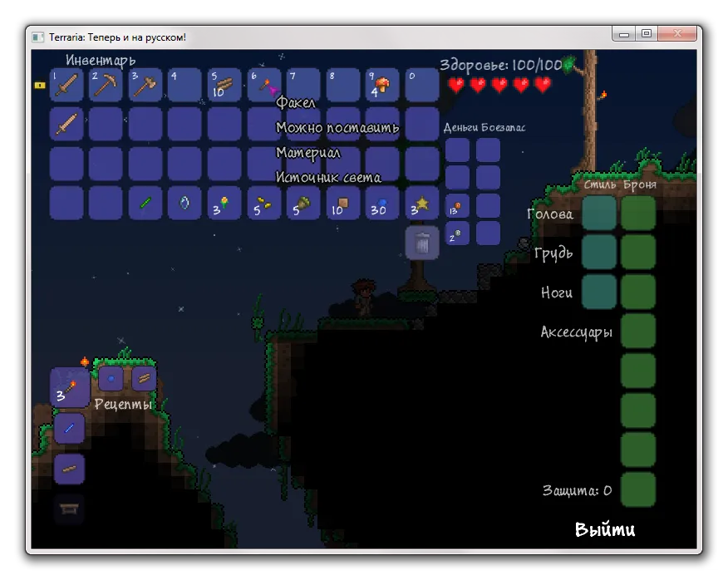Click the Выйти button
Viewport: 728px width, 580px height.
click(605, 529)
